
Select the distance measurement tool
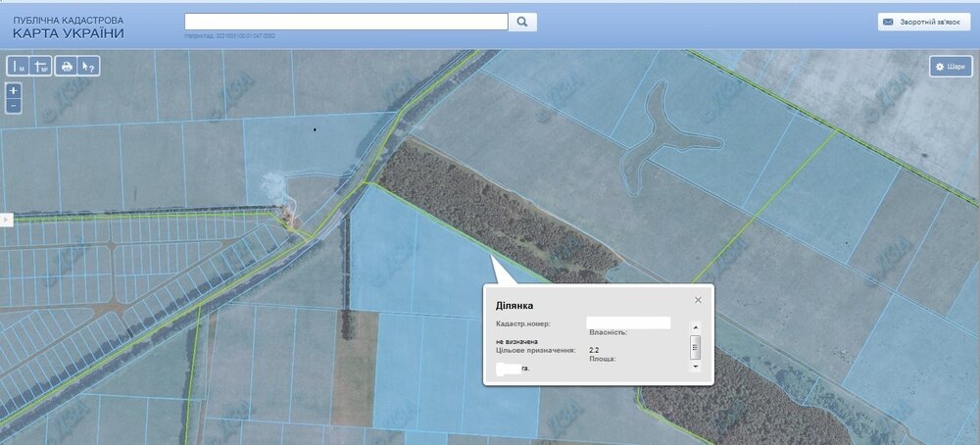(19, 67)
